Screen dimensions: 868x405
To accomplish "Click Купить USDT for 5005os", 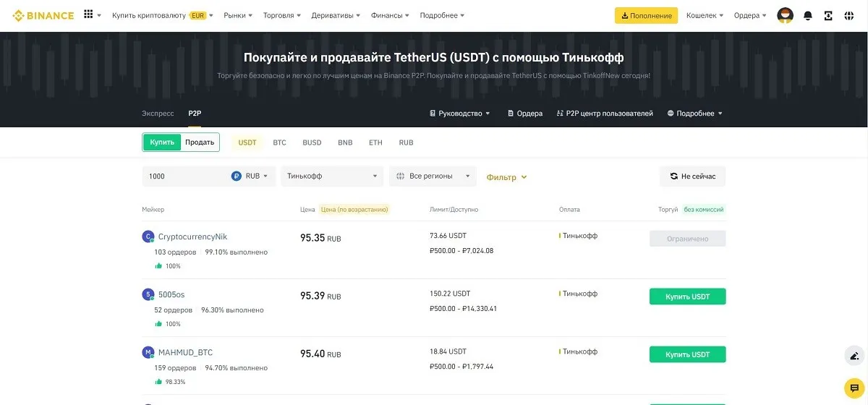I will tap(687, 297).
